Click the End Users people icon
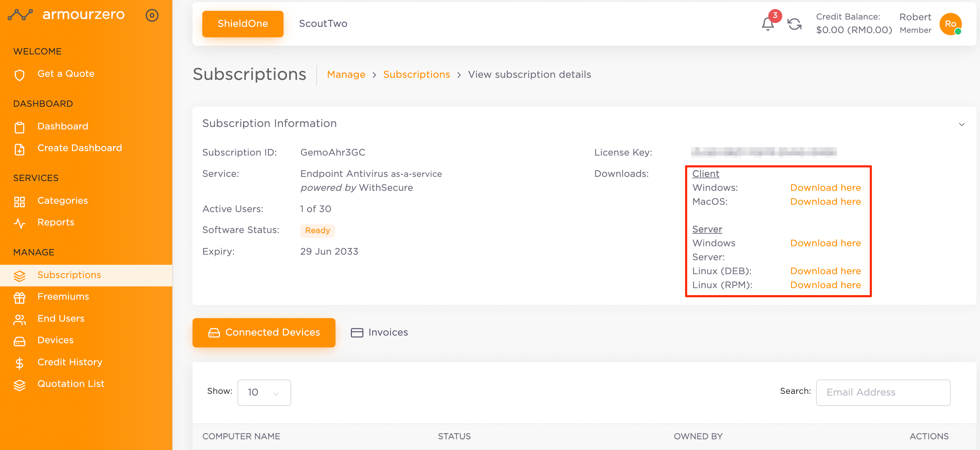The image size is (980, 450). (x=20, y=319)
